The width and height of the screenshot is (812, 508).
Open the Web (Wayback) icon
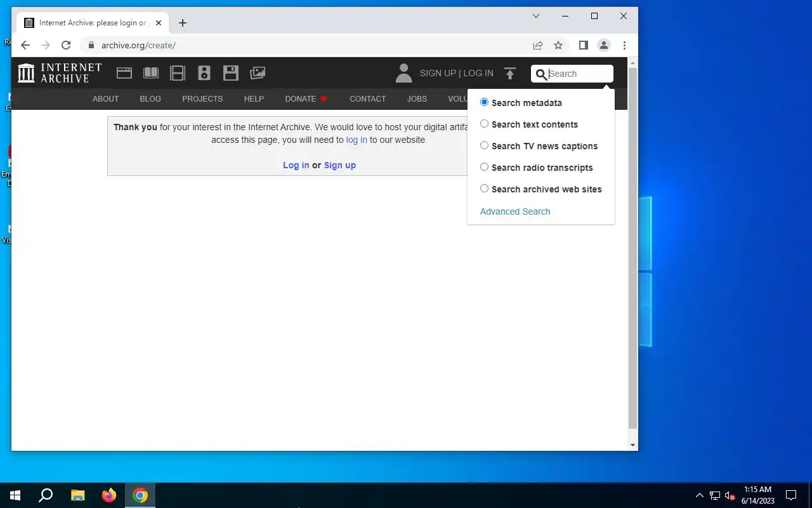pos(124,73)
